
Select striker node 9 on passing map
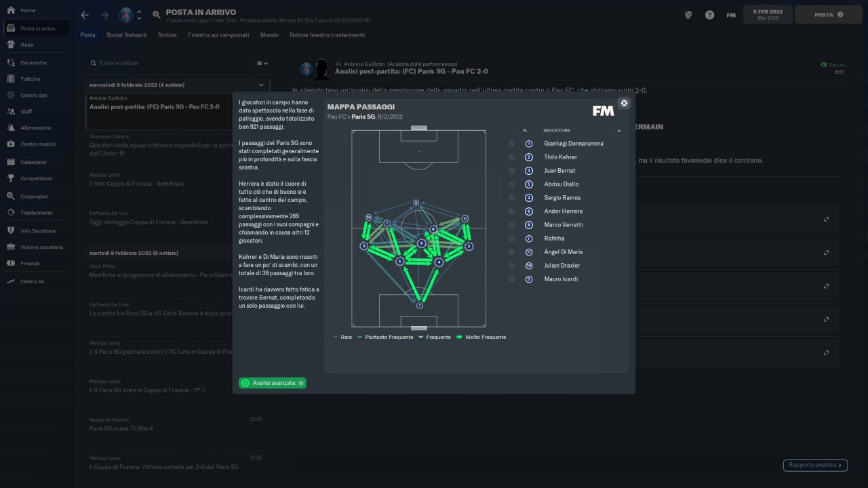pos(416,203)
